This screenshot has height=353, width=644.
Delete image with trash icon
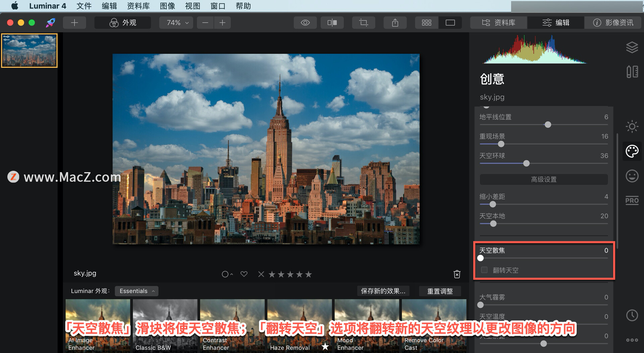[457, 274]
